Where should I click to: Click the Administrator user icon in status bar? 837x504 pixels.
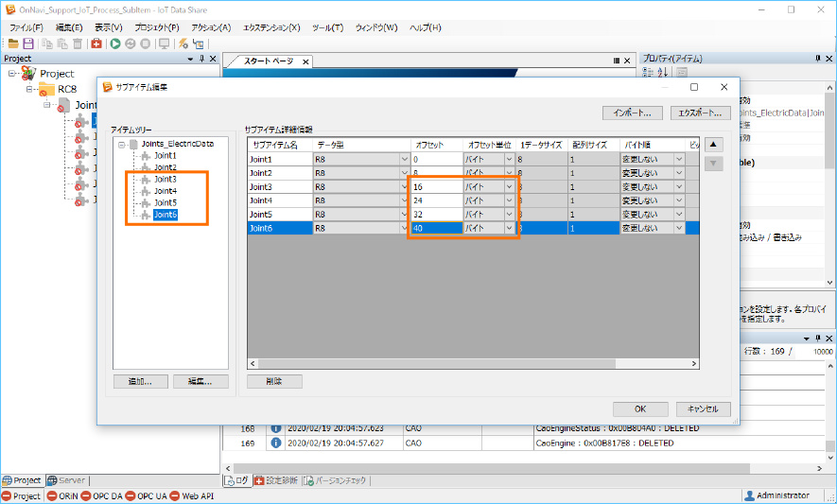pos(749,495)
